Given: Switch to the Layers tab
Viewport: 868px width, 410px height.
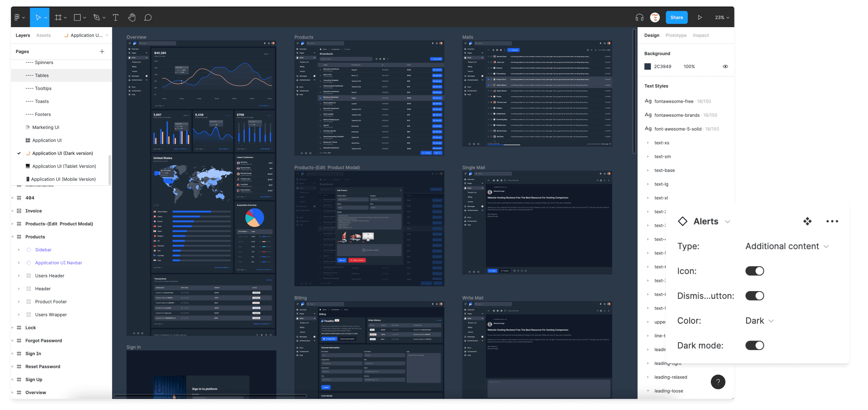Looking at the screenshot, I should click(23, 35).
